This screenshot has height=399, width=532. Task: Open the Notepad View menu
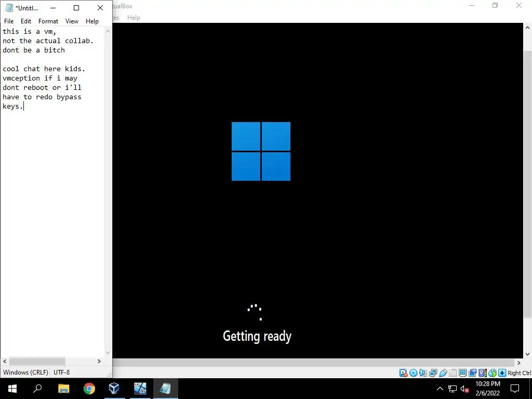click(72, 21)
